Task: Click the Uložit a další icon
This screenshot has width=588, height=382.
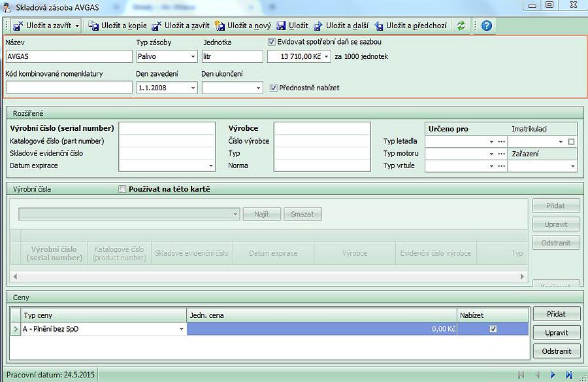Action: [318, 26]
